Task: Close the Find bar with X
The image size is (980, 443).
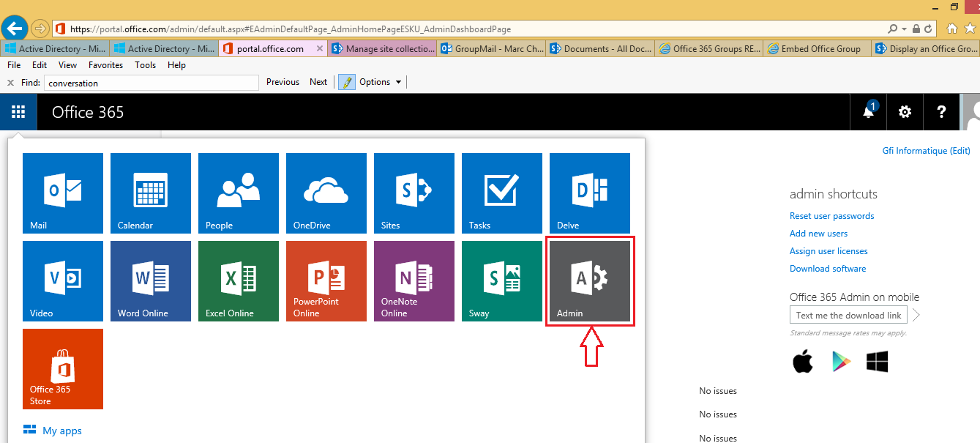Action: 10,83
